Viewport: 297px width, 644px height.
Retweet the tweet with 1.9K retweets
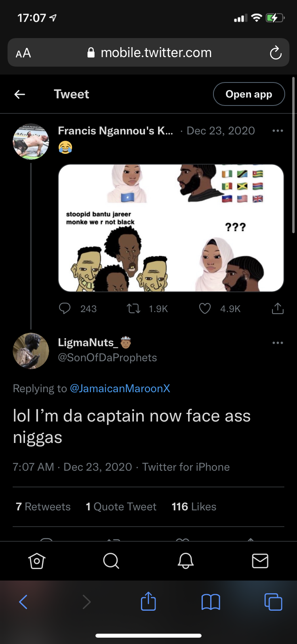134,309
